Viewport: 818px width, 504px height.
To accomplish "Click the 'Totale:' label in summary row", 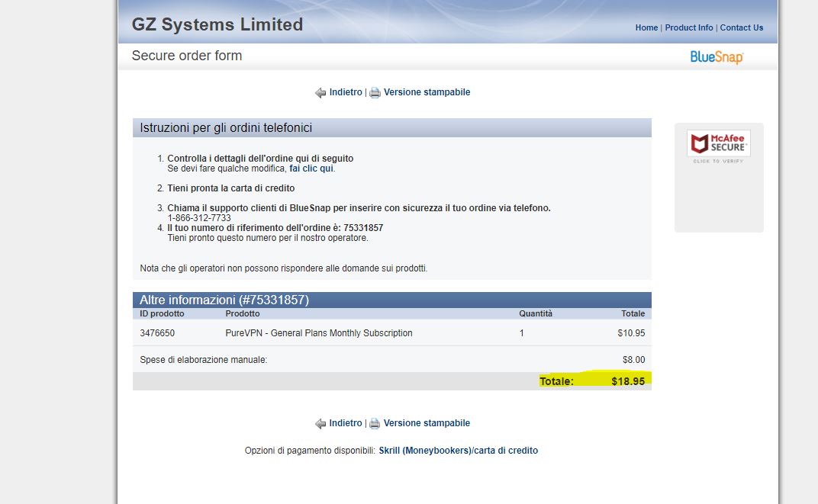I will point(556,381).
